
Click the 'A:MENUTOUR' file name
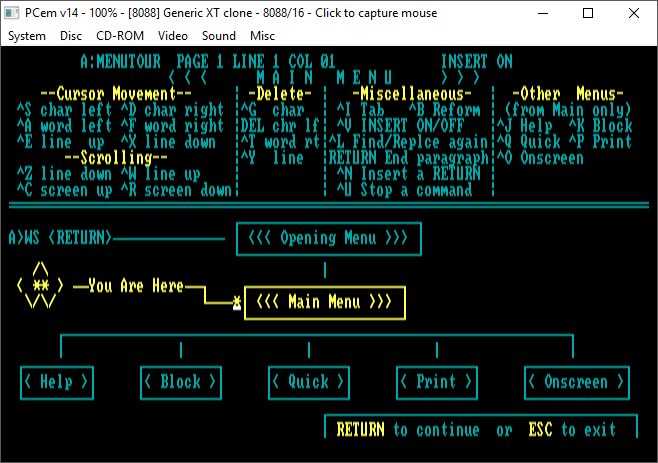tap(120, 62)
